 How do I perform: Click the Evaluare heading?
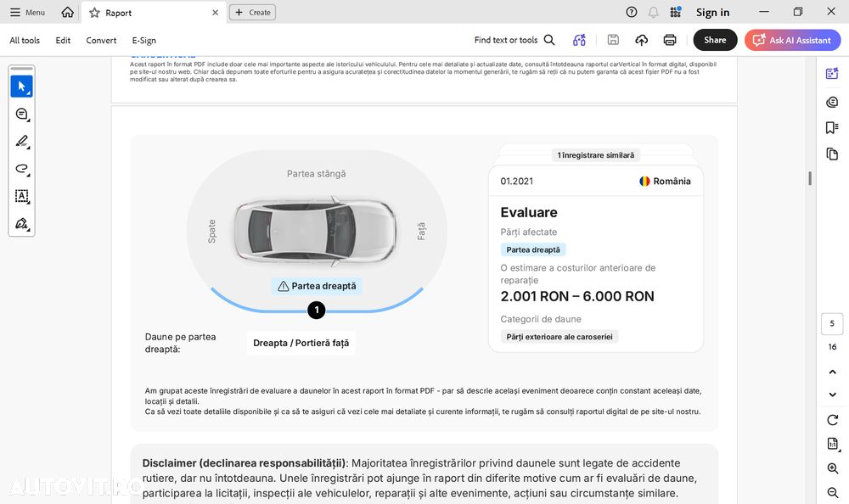(x=528, y=212)
